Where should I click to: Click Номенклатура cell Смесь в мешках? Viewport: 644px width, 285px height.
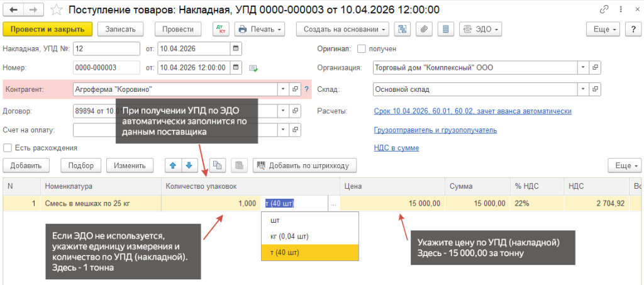coord(101,204)
